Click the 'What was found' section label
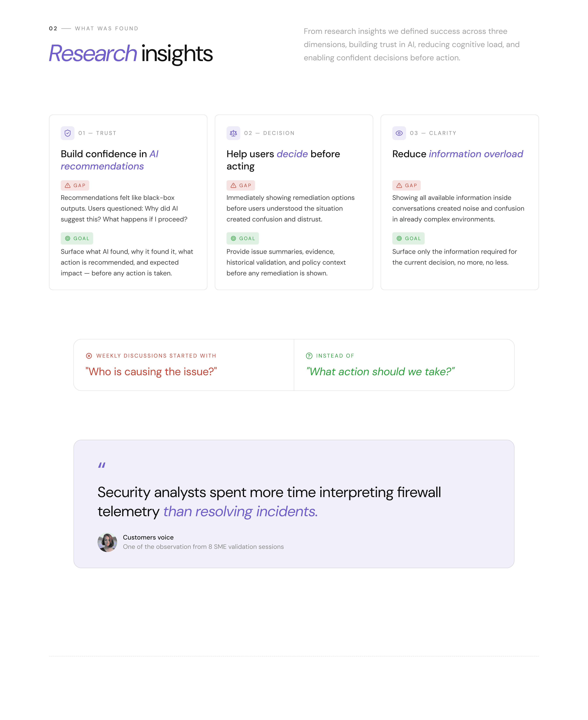This screenshot has height=720, width=588. [x=107, y=28]
